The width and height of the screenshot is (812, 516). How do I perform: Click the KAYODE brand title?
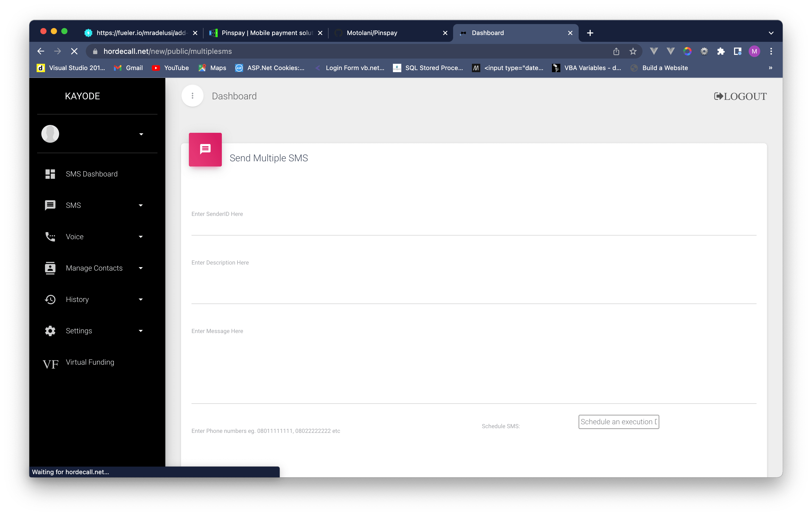point(82,96)
